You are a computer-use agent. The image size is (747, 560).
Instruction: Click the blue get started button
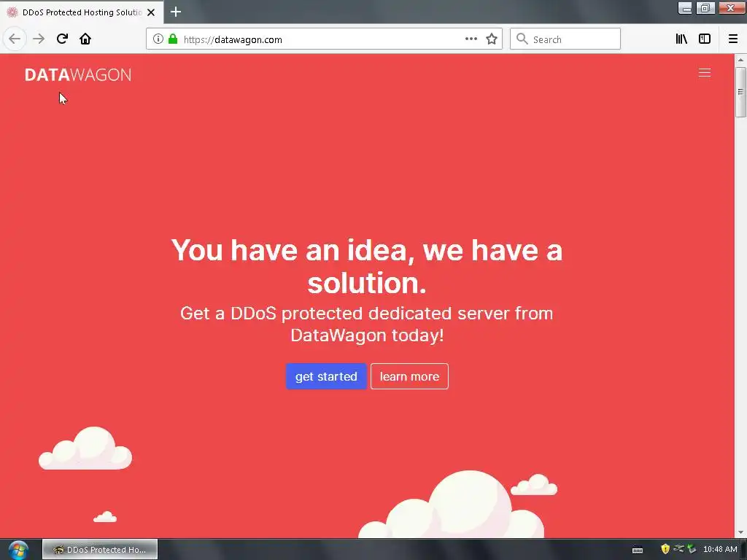tap(326, 376)
